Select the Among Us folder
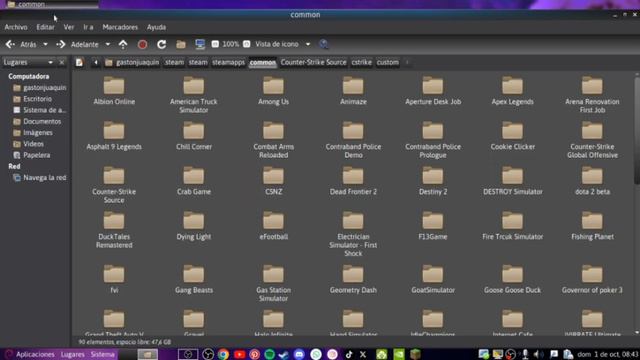640x360 pixels. tap(273, 91)
